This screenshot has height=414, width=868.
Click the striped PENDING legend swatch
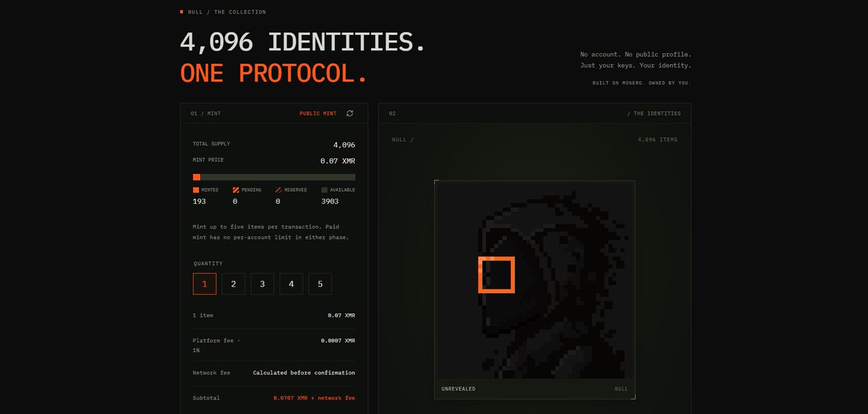point(236,190)
